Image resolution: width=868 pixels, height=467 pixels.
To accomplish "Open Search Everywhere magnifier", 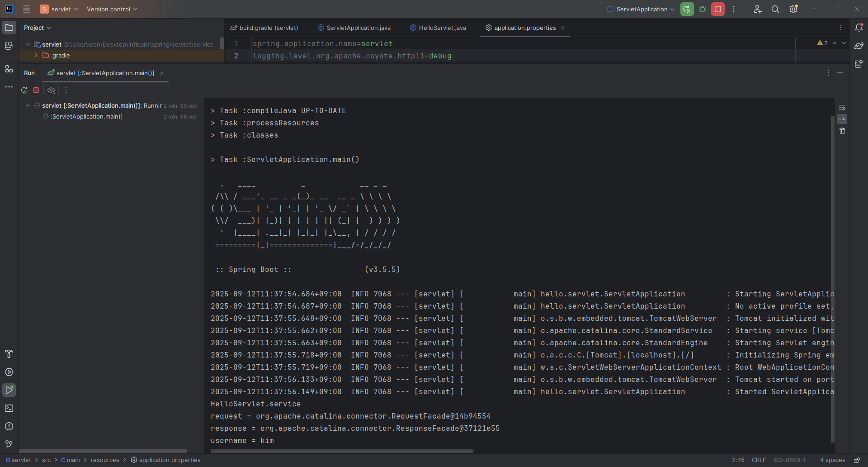I will [775, 9].
